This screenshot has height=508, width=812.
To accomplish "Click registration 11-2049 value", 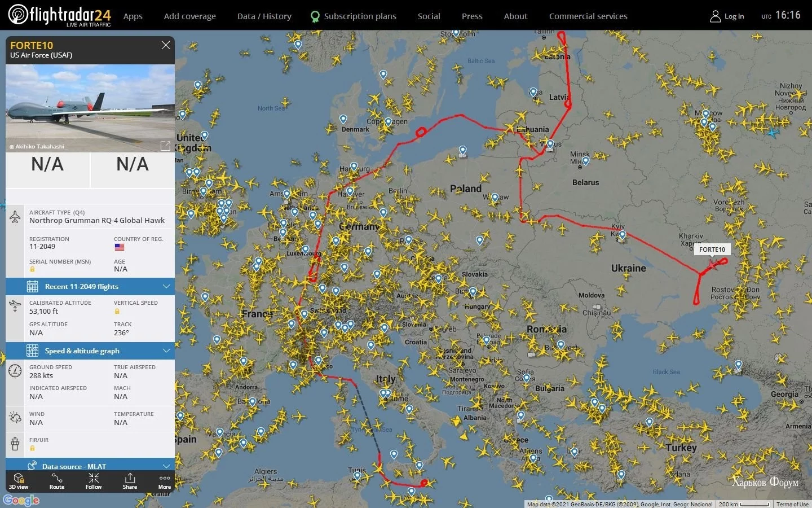I will [42, 247].
